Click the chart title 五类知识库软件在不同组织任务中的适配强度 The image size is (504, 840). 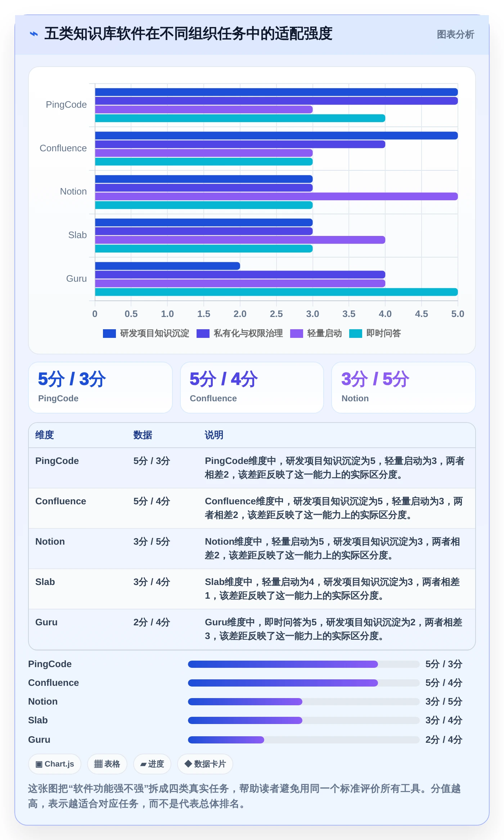point(188,34)
